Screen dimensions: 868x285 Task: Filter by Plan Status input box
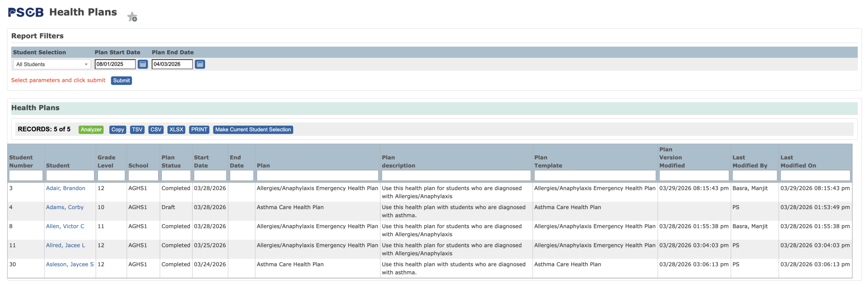tap(176, 175)
